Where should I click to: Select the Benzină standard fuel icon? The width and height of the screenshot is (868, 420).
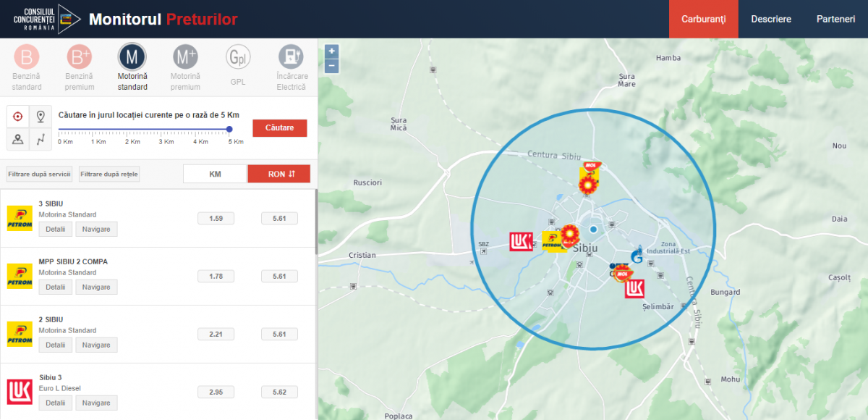[27, 56]
